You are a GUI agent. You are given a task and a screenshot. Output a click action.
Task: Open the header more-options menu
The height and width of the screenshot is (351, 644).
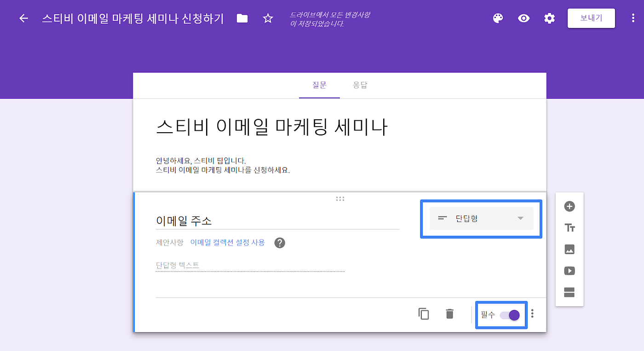[x=633, y=18]
